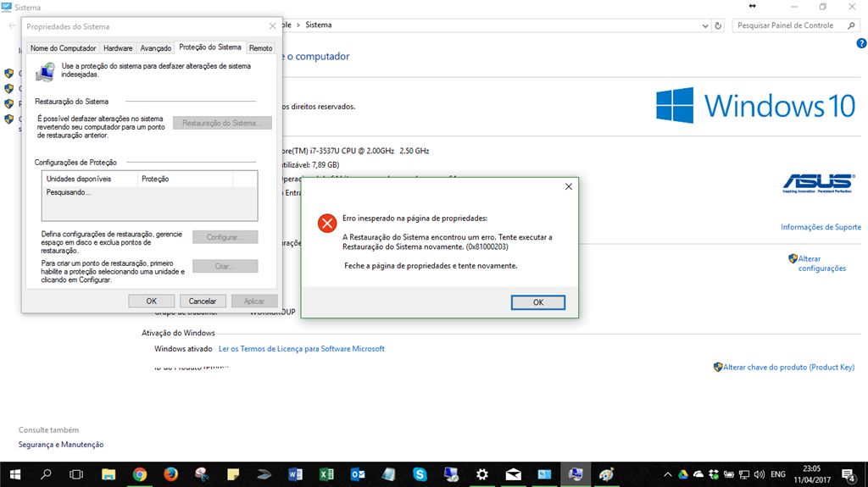Open Word from the taskbar

pyautogui.click(x=295, y=474)
